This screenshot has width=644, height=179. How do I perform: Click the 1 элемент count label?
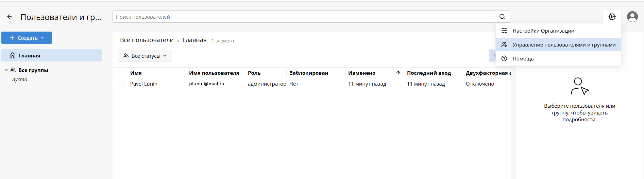(x=223, y=41)
